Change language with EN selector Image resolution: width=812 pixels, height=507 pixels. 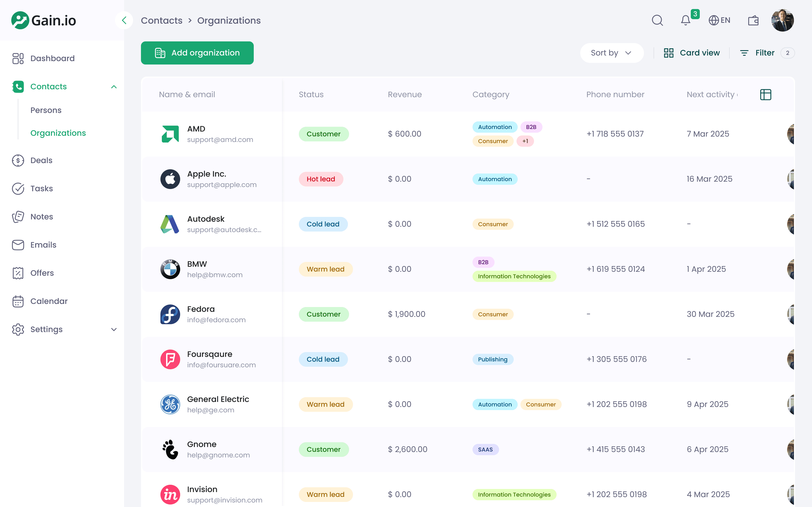click(x=720, y=21)
